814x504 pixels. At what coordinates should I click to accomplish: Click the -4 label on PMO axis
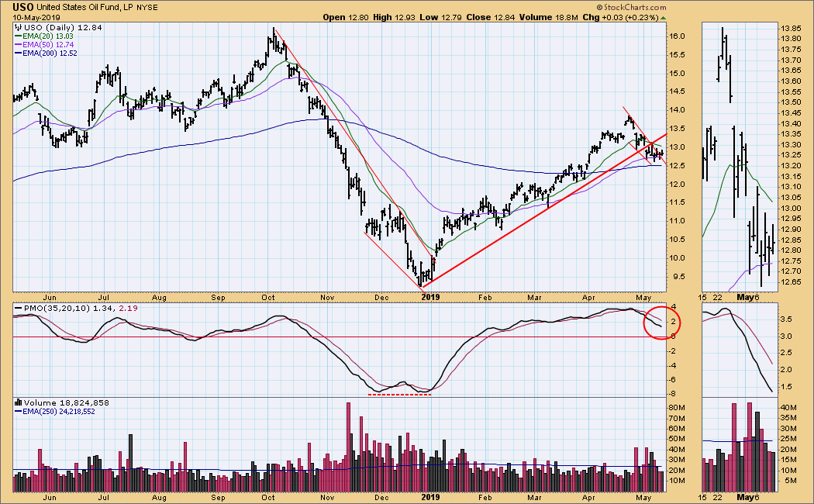point(673,365)
